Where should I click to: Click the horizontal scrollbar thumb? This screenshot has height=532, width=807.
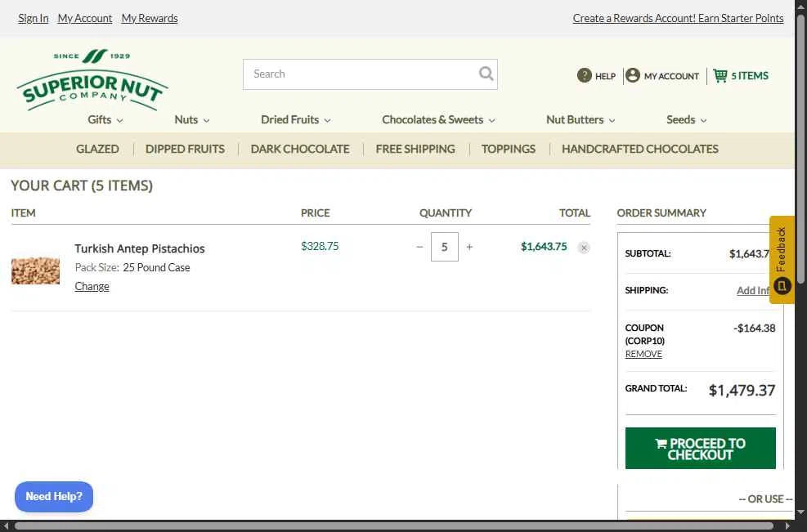tap(394, 525)
